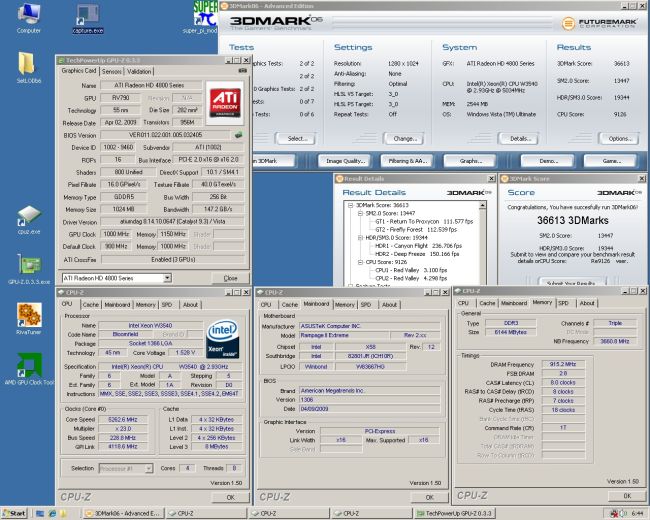Click Rampage II Extreme model field
Screen dimensions: 650x520
pyautogui.click(x=343, y=335)
